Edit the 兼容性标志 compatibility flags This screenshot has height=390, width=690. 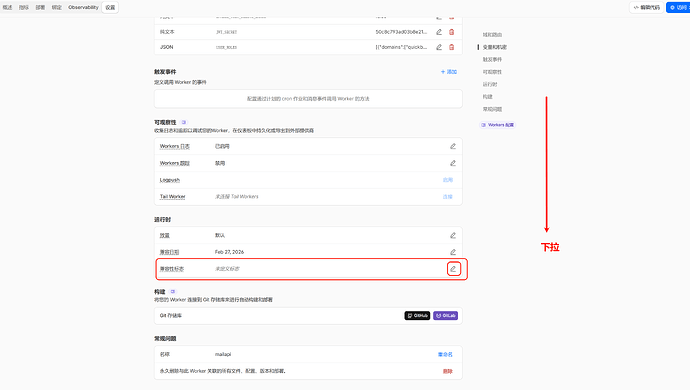[453, 269]
